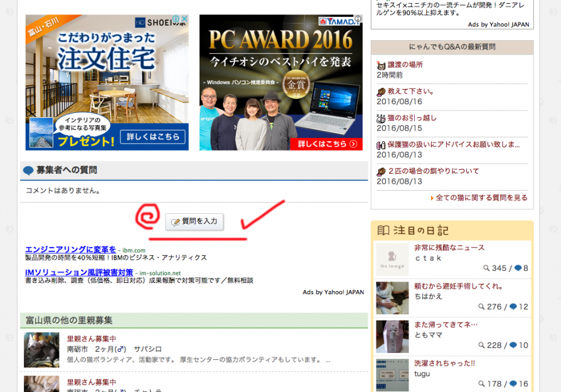The image size is (561, 392).
Task: Click 詳しくはこちら on the PC AWARD 2016 banner
Action: click(326, 144)
